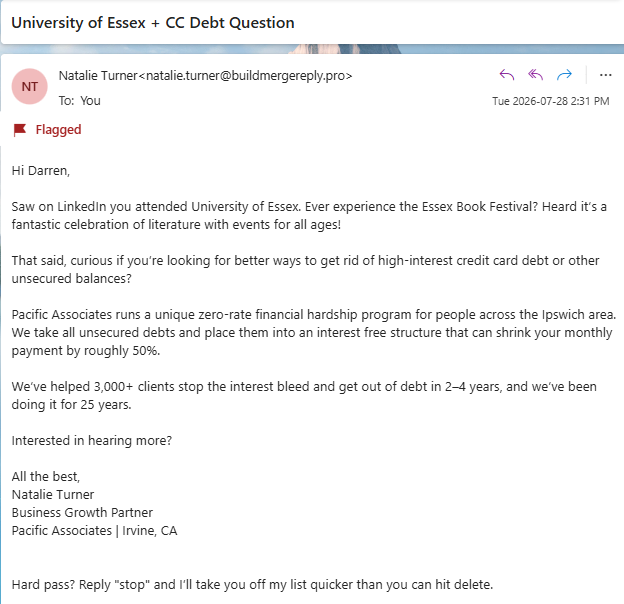
Task: Click the Reply All double-arrow icon
Action: 535,75
